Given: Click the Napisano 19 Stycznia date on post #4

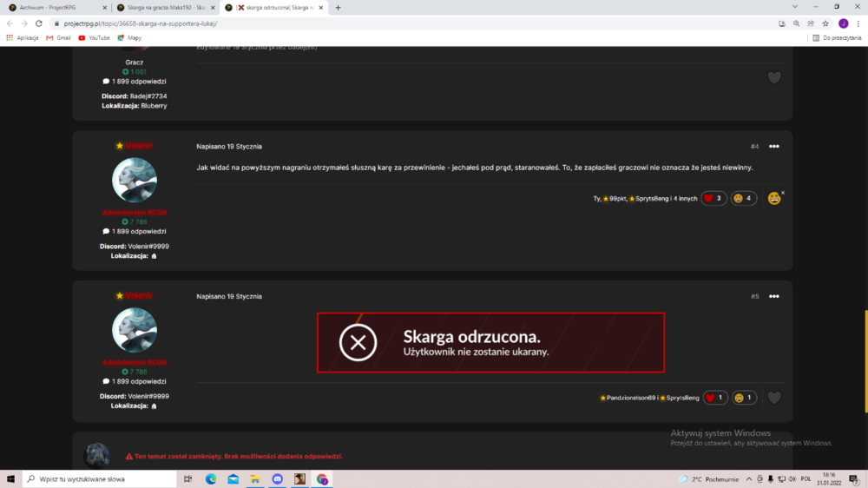Looking at the screenshot, I should tap(229, 146).
